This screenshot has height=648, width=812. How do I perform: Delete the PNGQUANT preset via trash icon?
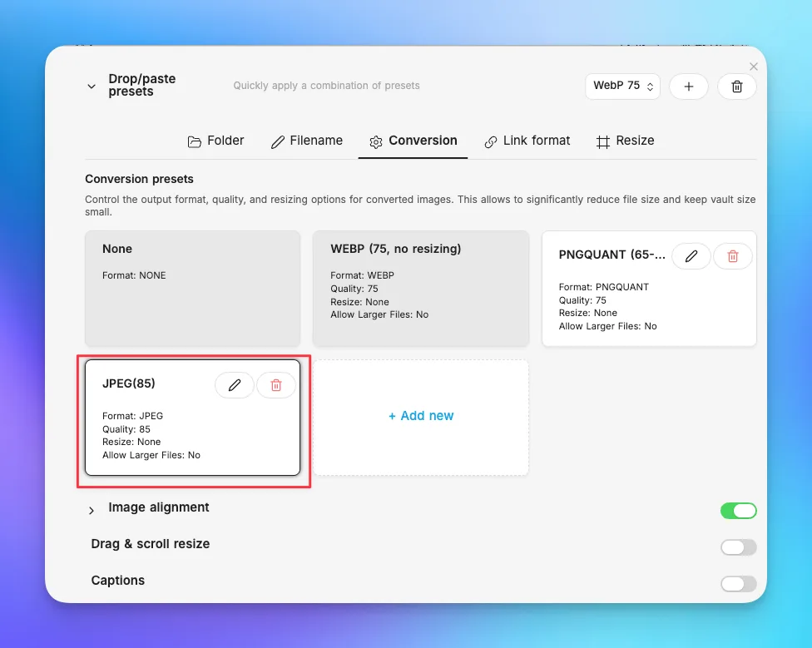733,256
